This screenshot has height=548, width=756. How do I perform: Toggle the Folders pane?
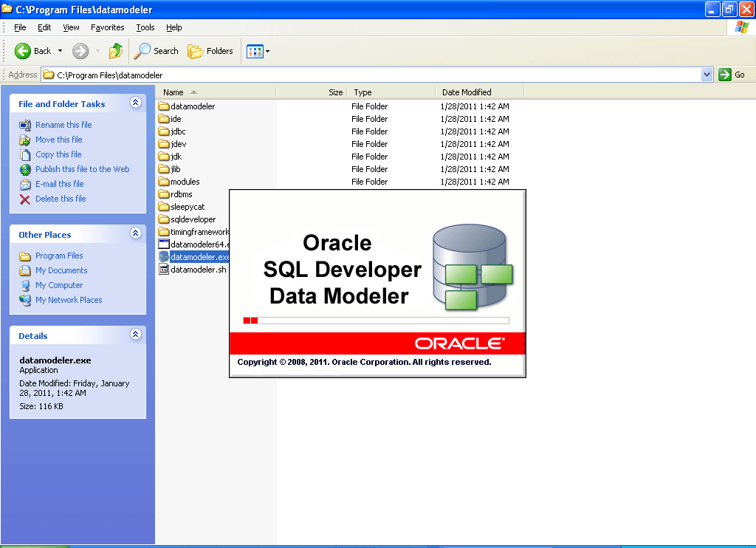click(x=210, y=51)
